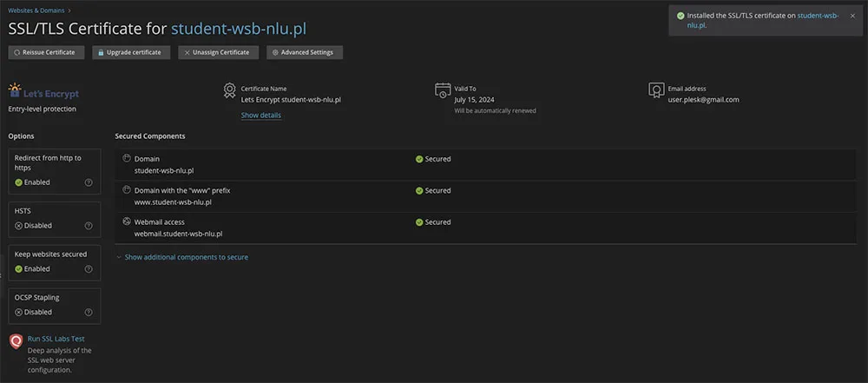Screen dimensions: 868x383
Task: Select the text user.plesk@gmail.com
Action: point(704,100)
